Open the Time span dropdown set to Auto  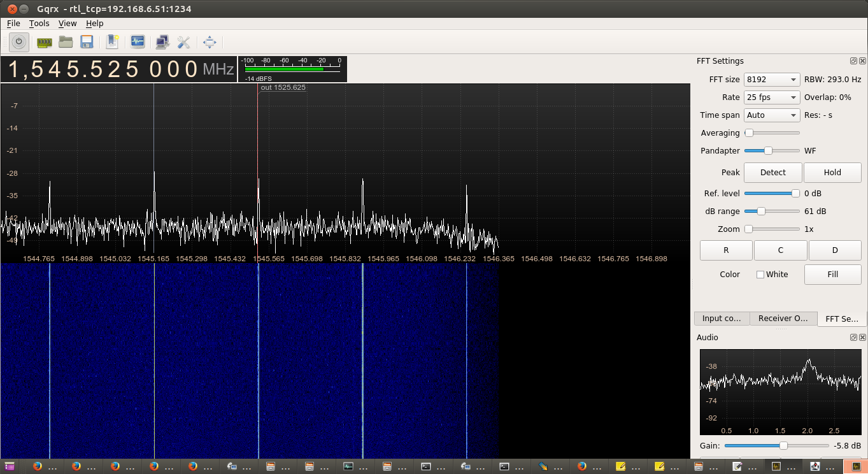[x=772, y=115]
